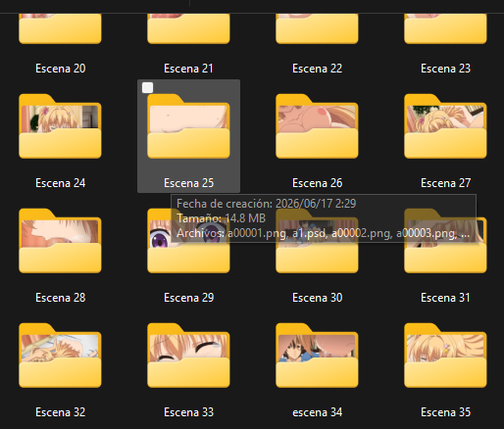Click the Escena 35 name label
This screenshot has width=504, height=429.
coord(445,412)
